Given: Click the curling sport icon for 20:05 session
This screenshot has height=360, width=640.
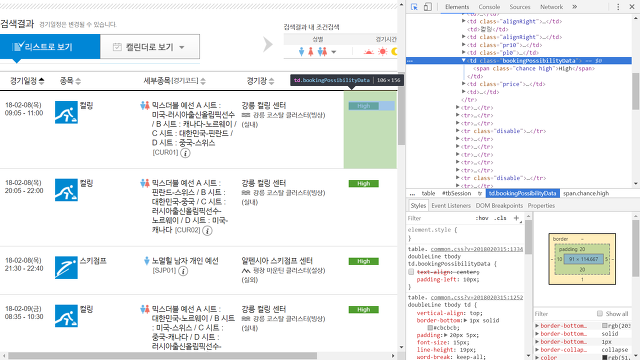Looking at the screenshot, I should (x=66, y=190).
